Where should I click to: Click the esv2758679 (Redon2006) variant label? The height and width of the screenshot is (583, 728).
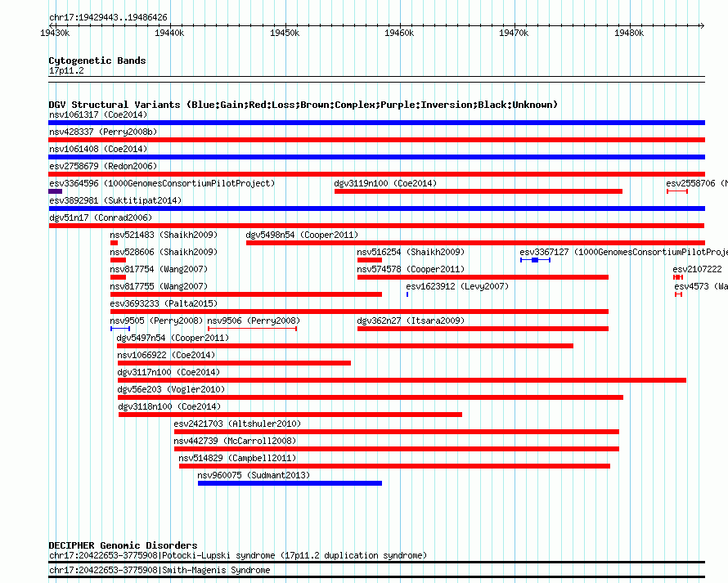[103, 166]
